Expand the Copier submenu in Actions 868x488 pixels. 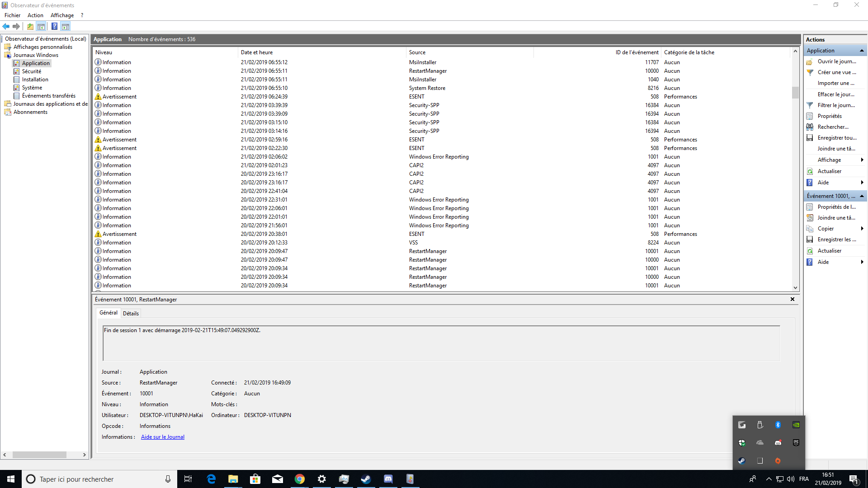pyautogui.click(x=862, y=229)
